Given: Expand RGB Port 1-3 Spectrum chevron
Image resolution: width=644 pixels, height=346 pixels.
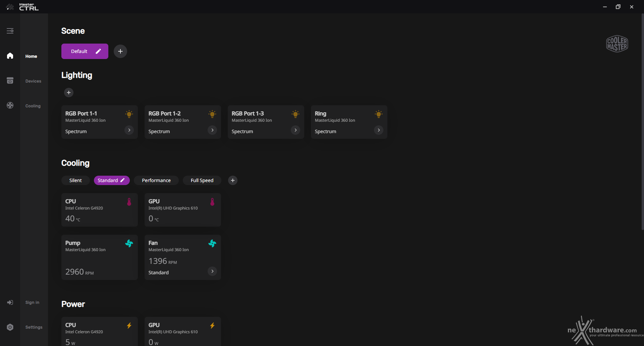Looking at the screenshot, I should tap(296, 130).
